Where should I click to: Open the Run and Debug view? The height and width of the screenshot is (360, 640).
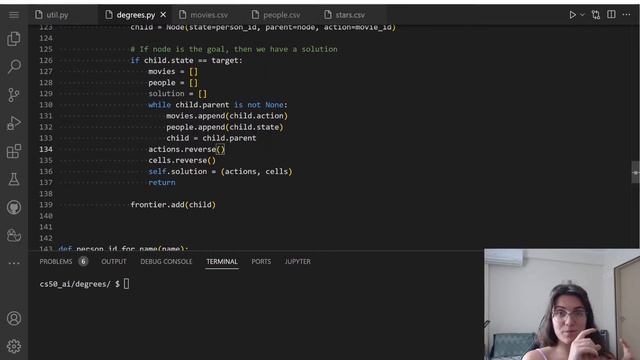tap(14, 123)
